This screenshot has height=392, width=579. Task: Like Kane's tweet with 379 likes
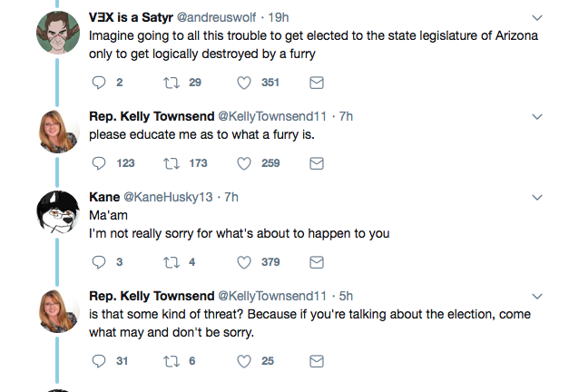click(x=244, y=262)
